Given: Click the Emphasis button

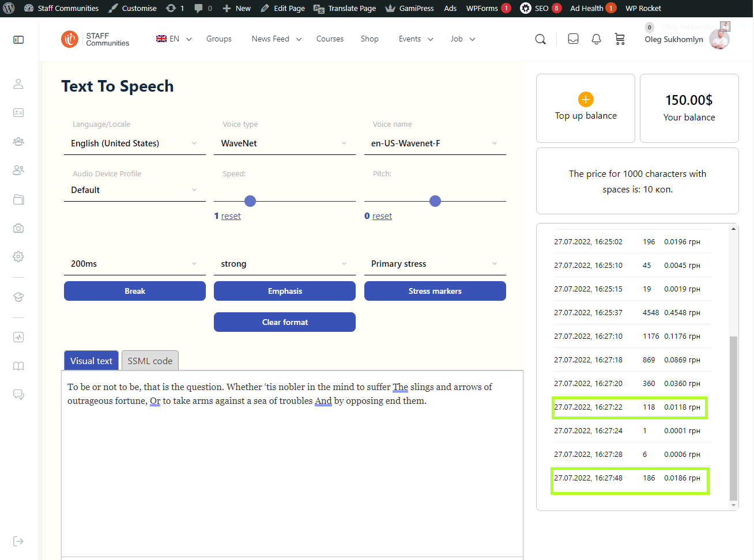Looking at the screenshot, I should (285, 291).
